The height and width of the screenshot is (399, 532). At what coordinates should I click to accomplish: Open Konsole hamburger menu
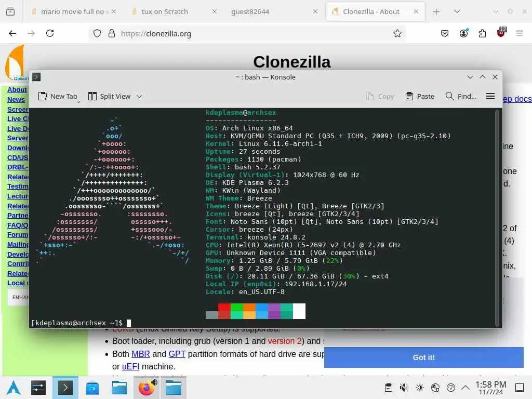(490, 96)
